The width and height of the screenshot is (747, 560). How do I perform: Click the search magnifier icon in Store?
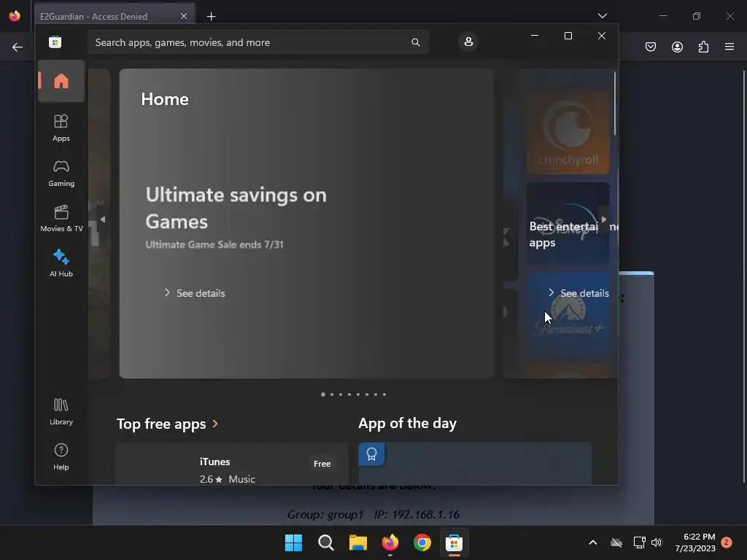pyautogui.click(x=415, y=42)
